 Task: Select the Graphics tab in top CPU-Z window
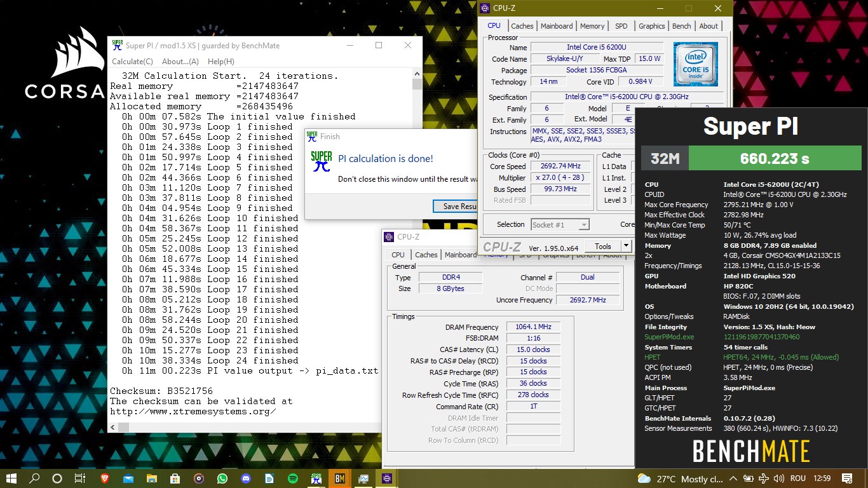point(652,26)
